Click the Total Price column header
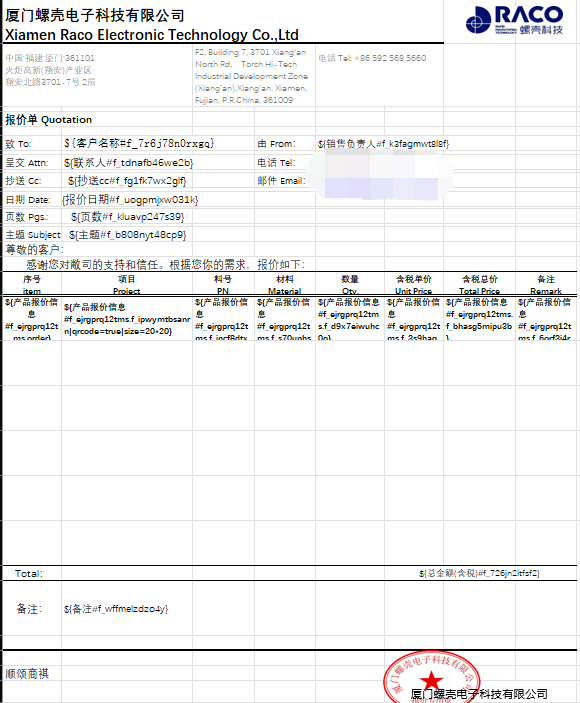580x703 pixels. click(479, 284)
